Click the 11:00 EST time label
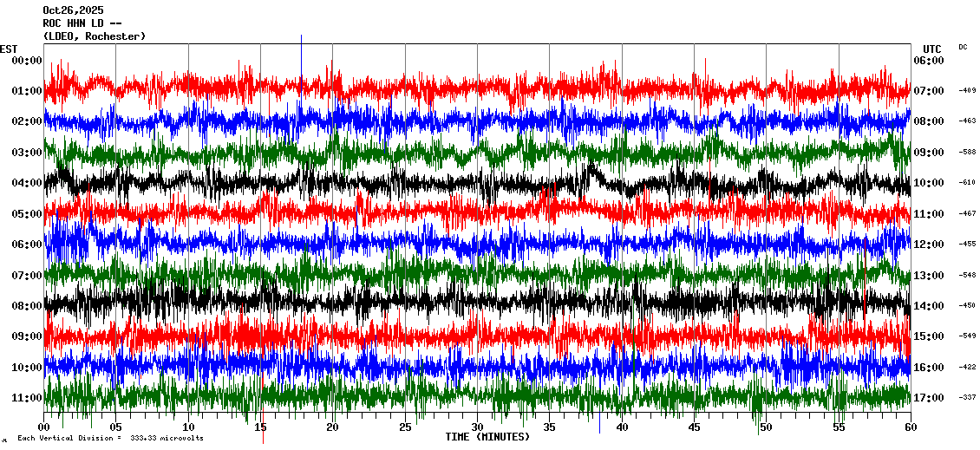 point(27,398)
